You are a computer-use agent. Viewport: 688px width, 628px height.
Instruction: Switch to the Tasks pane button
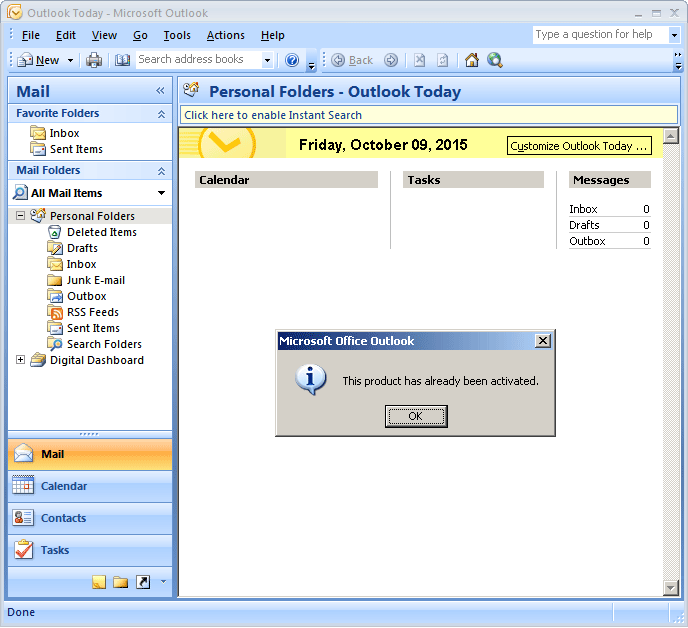[90, 550]
